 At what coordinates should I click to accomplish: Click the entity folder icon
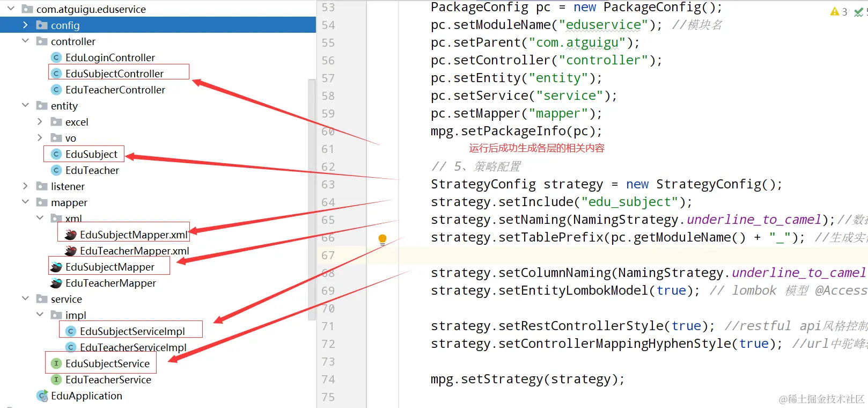(42, 106)
